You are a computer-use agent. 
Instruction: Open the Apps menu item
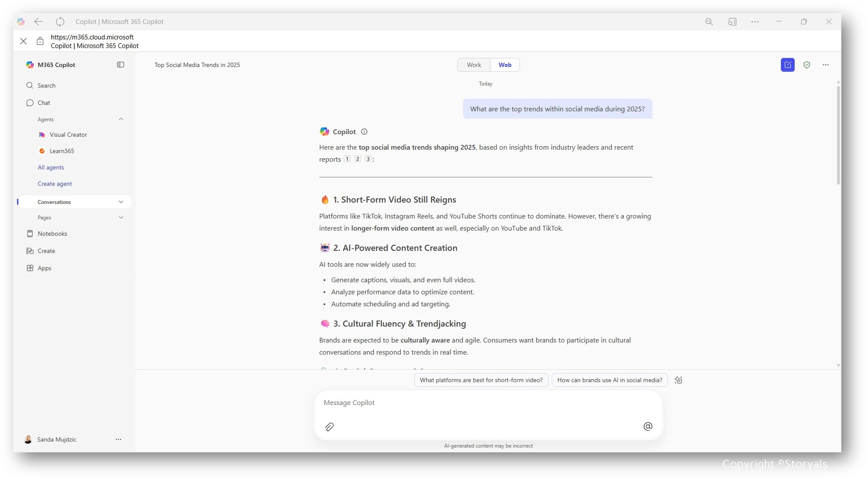[44, 268]
